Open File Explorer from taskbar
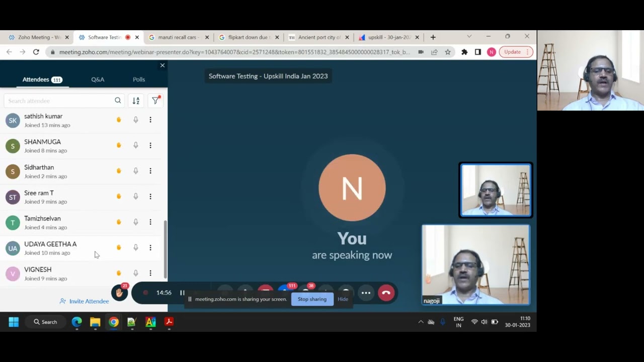 (95, 322)
